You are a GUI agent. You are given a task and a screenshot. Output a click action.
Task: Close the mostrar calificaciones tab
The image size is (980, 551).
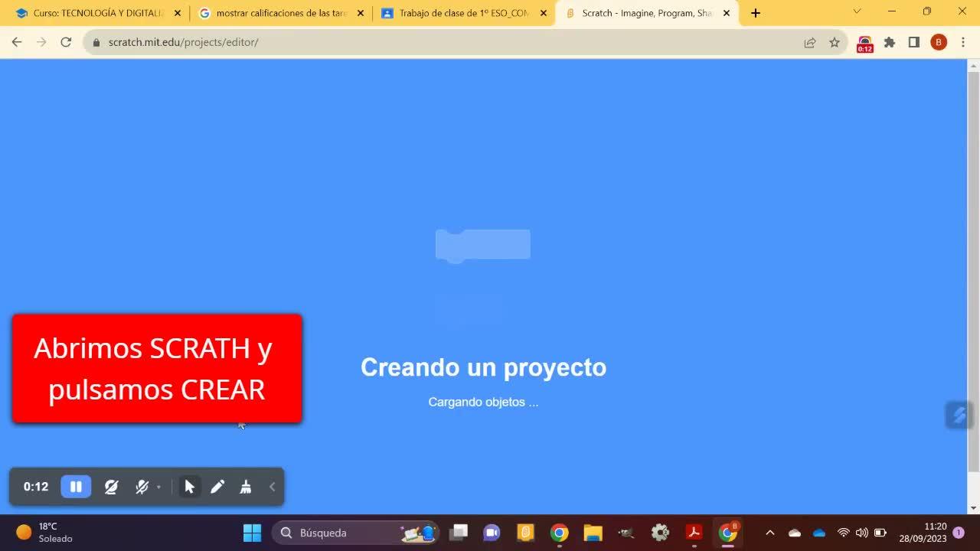point(361,13)
